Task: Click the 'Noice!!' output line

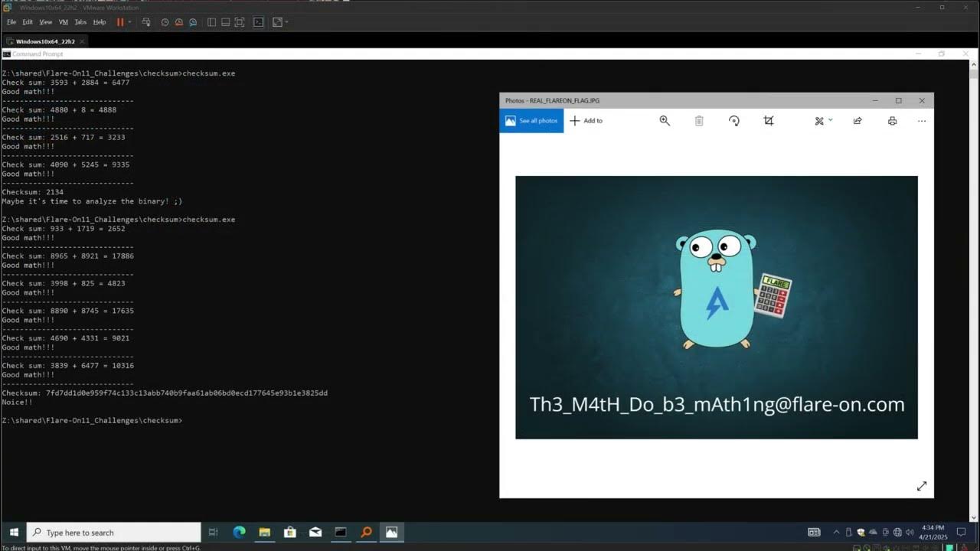Action: coord(17,402)
